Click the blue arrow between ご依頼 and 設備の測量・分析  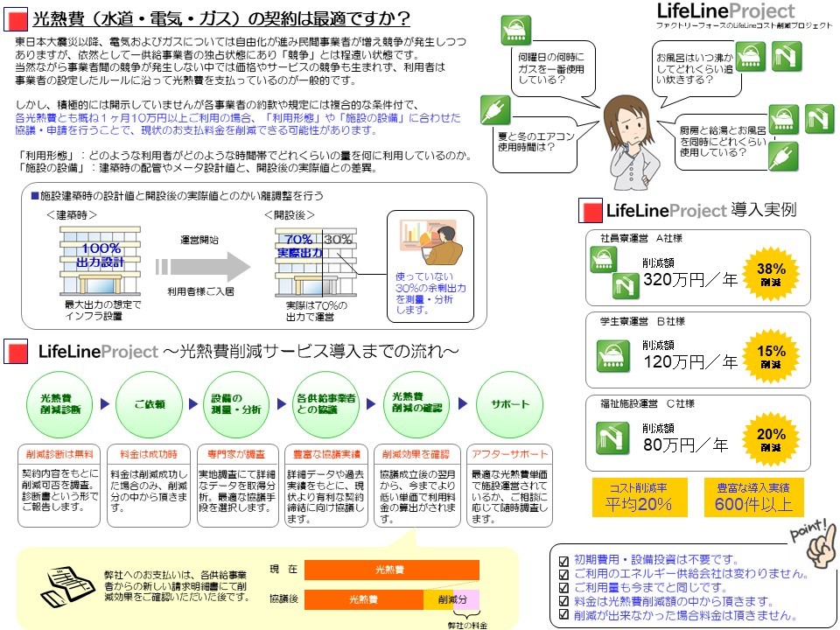pyautogui.click(x=193, y=403)
